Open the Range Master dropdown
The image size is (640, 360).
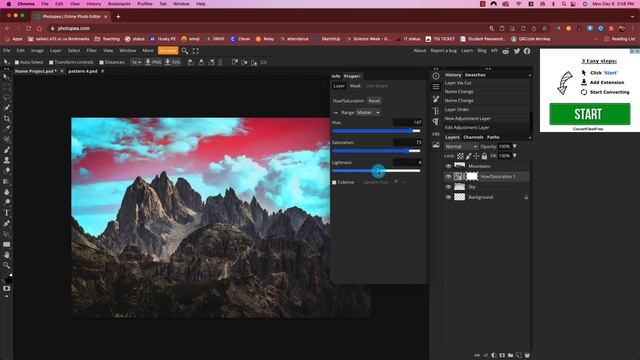(368, 112)
